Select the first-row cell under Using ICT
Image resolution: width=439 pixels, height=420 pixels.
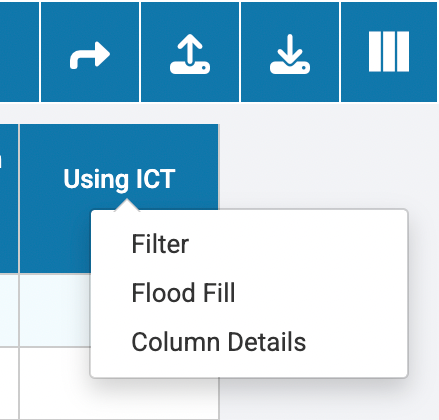tap(55, 310)
